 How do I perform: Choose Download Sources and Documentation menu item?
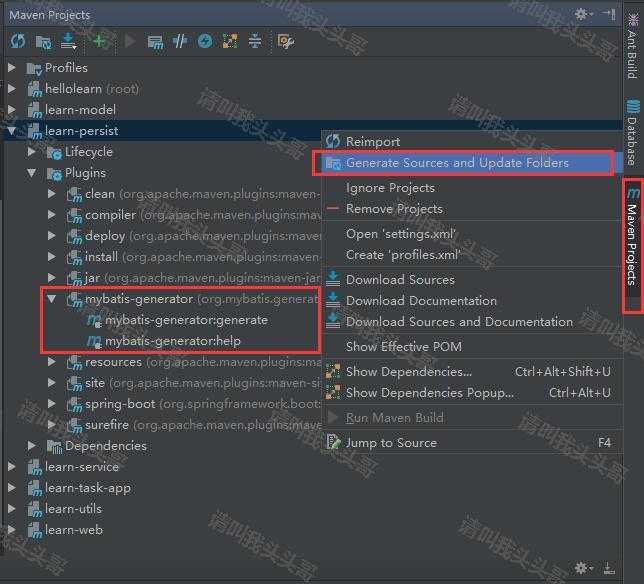pyautogui.click(x=472, y=322)
